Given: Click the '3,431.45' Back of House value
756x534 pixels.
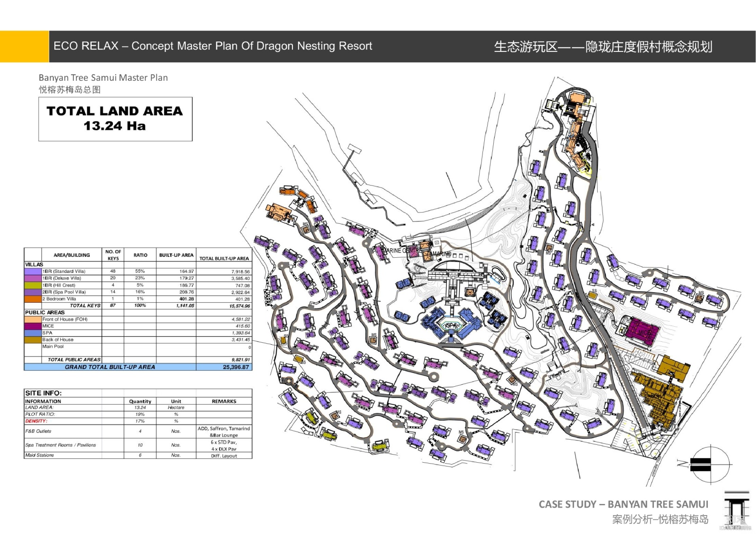Looking at the screenshot, I should [241, 340].
